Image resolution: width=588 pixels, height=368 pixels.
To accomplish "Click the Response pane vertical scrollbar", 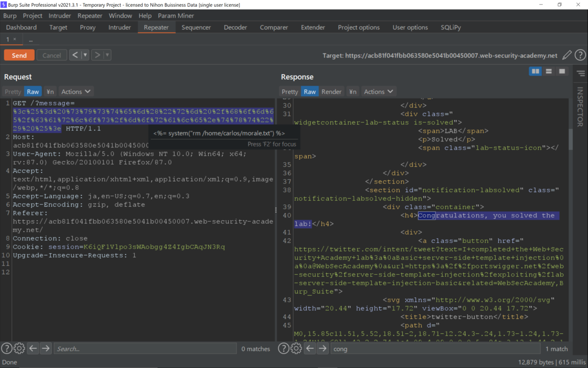I will pyautogui.click(x=570, y=139).
